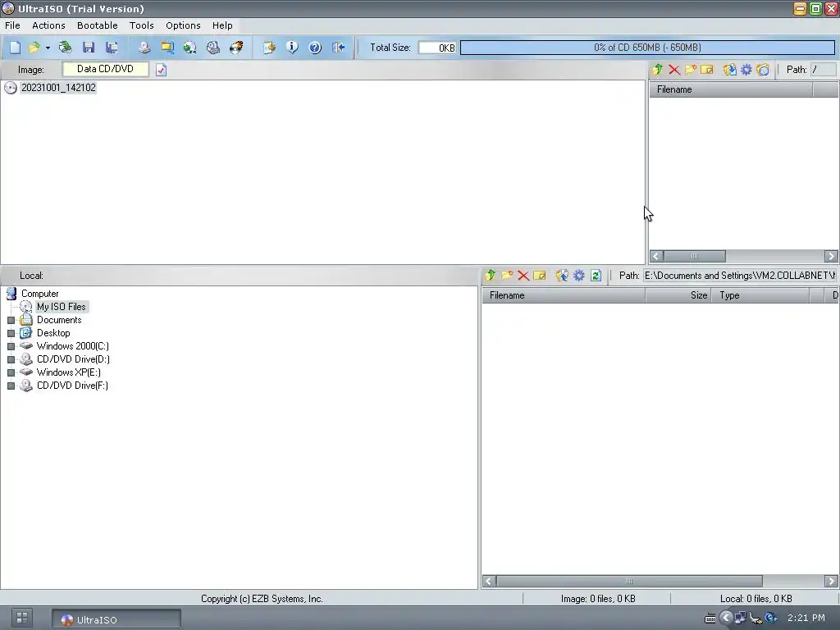The height and width of the screenshot is (630, 840).
Task: Open the Help menu
Action: [222, 25]
